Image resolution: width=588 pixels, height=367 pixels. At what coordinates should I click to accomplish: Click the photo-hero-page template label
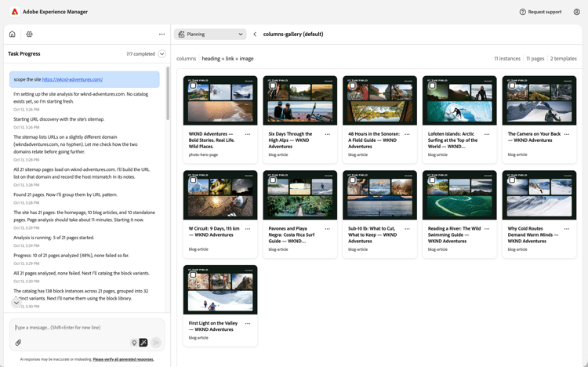point(203,154)
